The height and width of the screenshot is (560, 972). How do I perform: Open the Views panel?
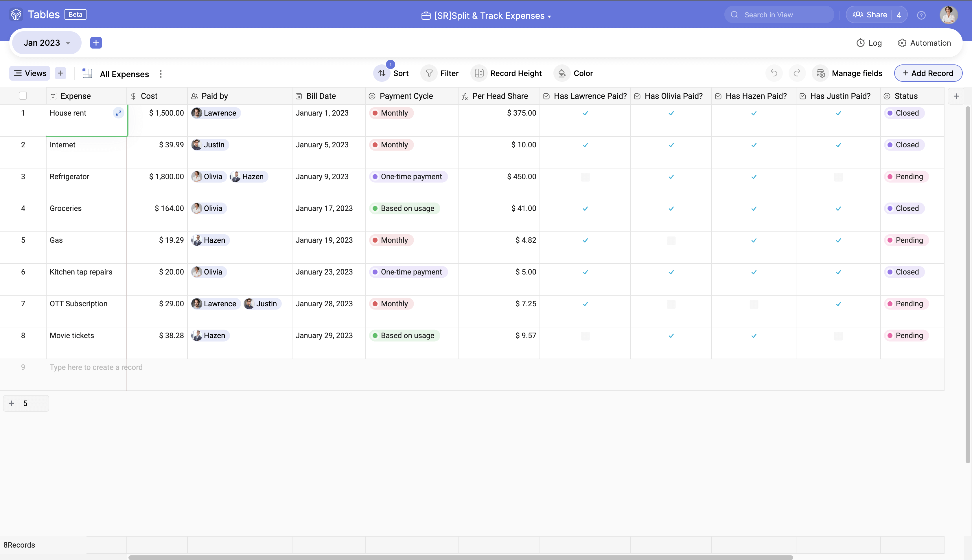click(30, 73)
